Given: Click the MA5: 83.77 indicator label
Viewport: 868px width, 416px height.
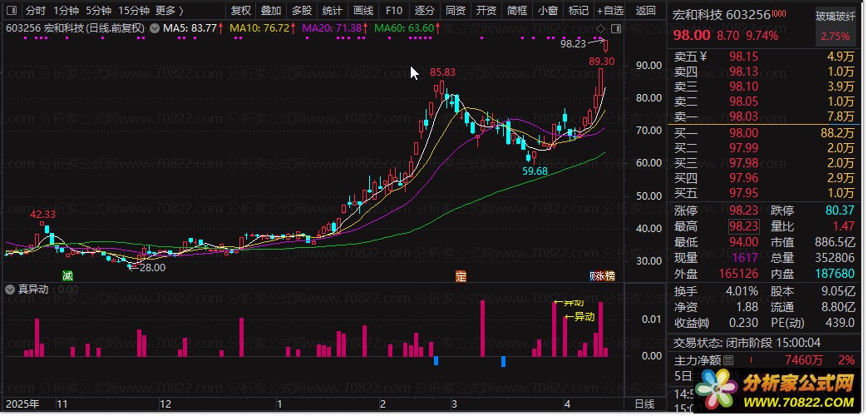Looking at the screenshot, I should click(194, 27).
